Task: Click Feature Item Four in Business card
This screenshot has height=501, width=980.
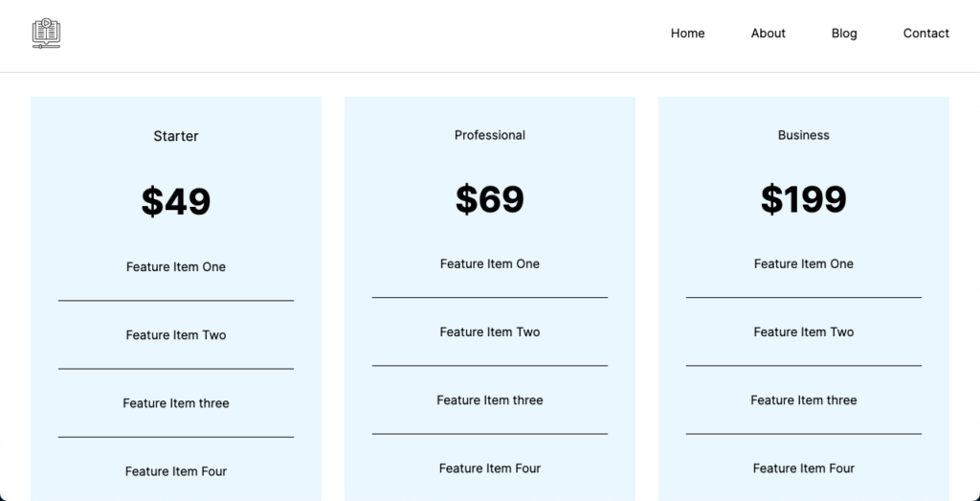Action: click(804, 468)
